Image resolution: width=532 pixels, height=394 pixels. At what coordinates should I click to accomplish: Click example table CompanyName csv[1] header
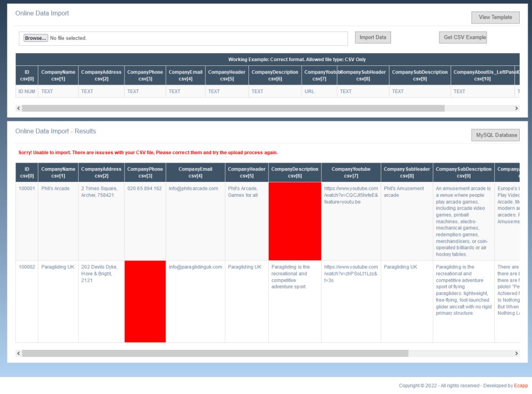tap(58, 76)
